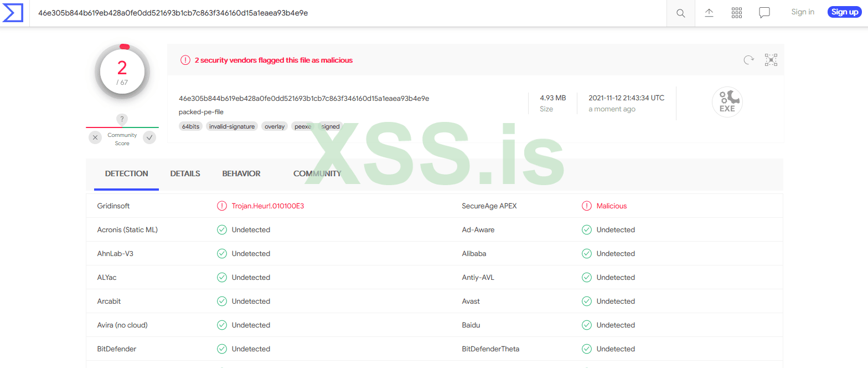The width and height of the screenshot is (868, 368).
Task: Click the Avast vendor name
Action: point(471,301)
